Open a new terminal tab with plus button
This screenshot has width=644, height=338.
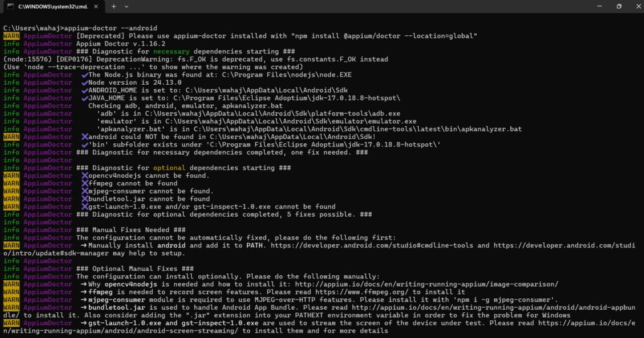114,6
